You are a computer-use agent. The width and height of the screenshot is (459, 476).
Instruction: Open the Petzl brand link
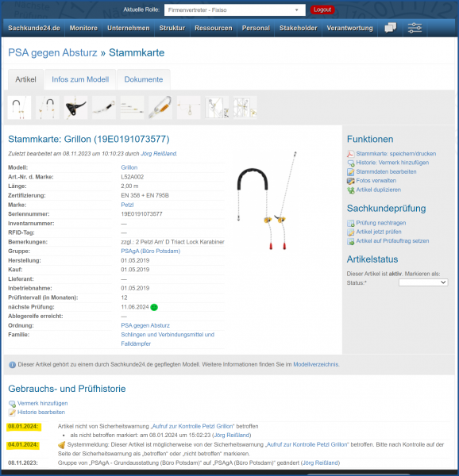pos(127,205)
